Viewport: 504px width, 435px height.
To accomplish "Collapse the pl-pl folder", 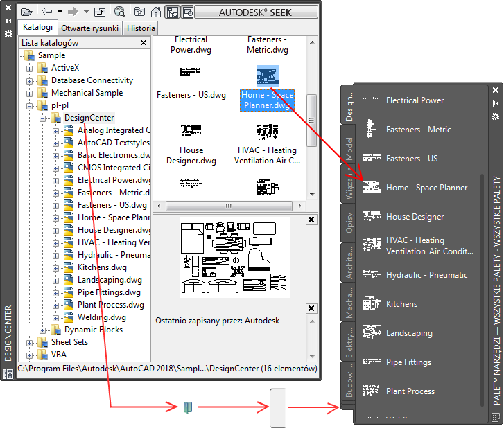I will 29,106.
